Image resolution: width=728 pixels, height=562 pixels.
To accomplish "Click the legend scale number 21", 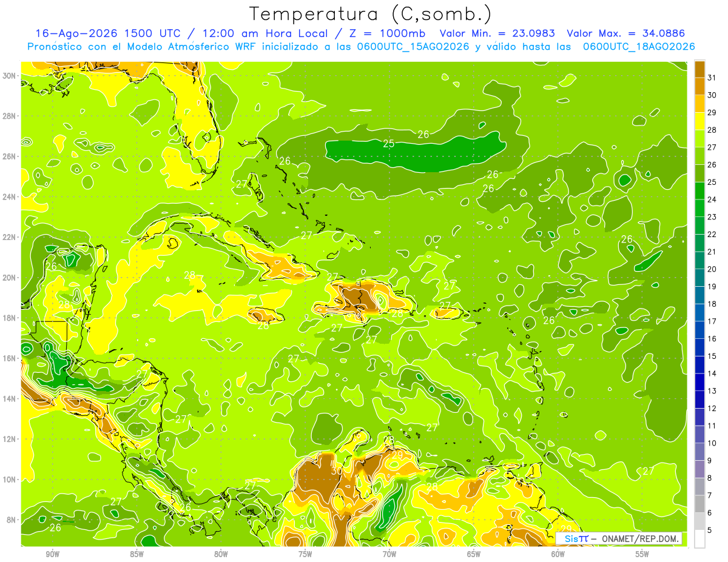I will [x=712, y=252].
